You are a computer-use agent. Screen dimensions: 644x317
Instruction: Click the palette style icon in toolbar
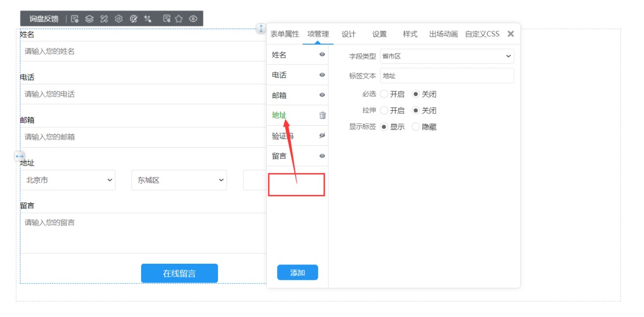click(x=134, y=19)
